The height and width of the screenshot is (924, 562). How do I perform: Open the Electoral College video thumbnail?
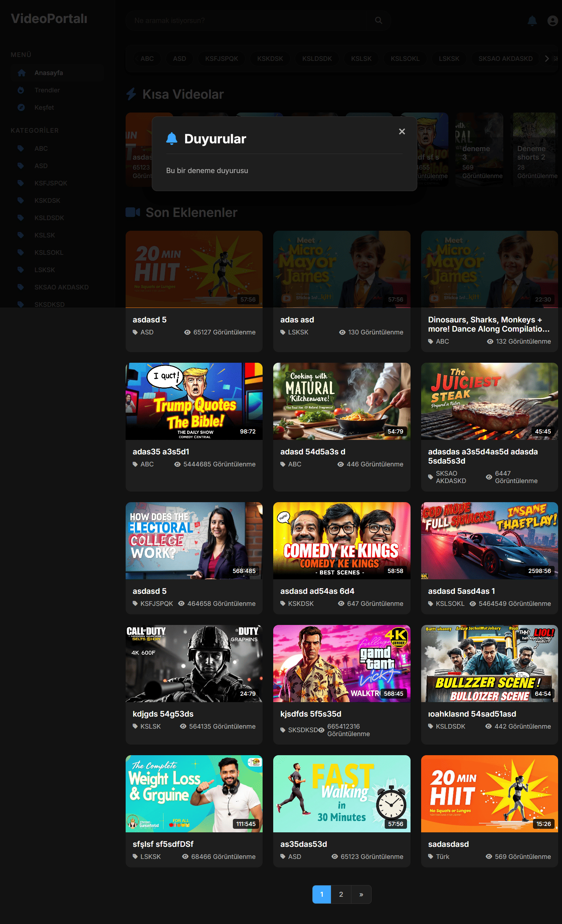(x=194, y=540)
